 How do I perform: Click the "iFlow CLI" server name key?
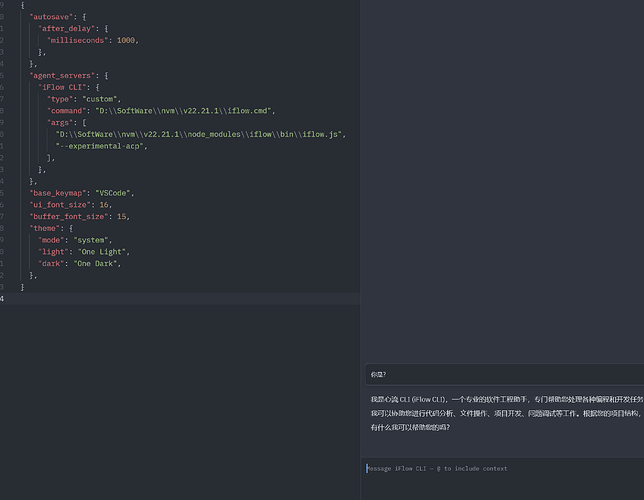(x=62, y=88)
